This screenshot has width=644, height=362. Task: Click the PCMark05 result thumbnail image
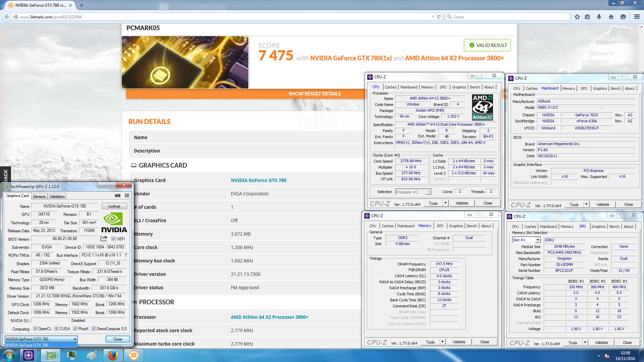pos(185,62)
